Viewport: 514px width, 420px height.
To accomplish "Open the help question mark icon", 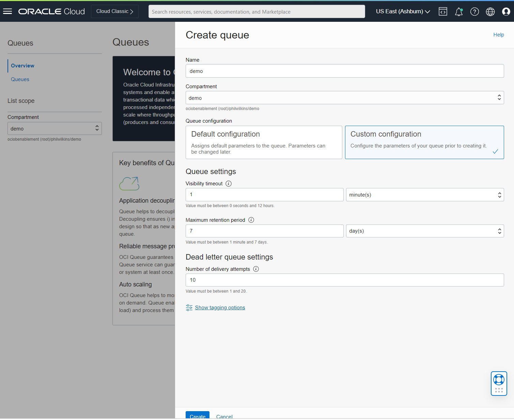I will tap(474, 11).
